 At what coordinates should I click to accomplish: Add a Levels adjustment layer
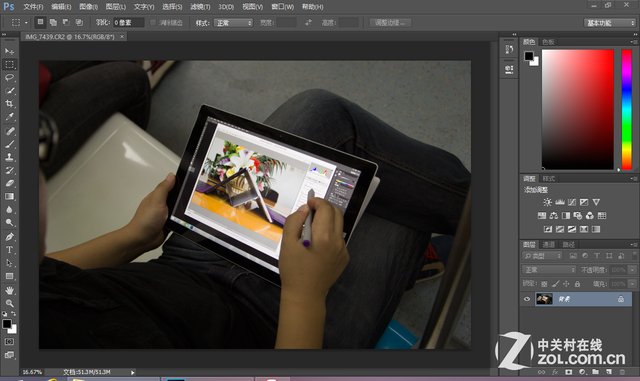point(560,202)
